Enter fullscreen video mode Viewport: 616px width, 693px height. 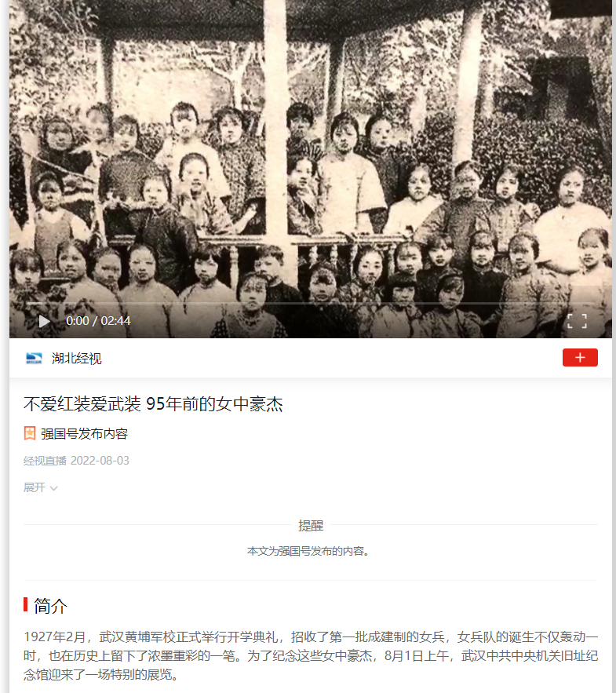[x=577, y=321]
